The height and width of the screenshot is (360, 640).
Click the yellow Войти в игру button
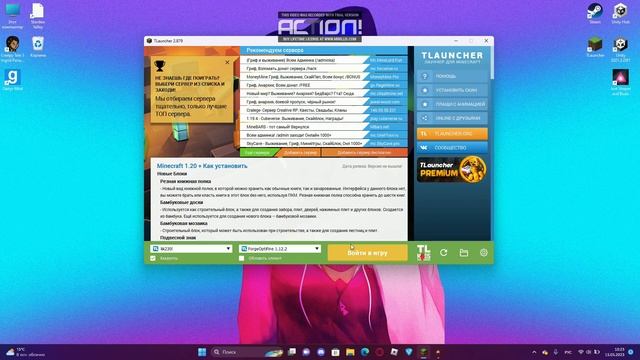tap(367, 253)
